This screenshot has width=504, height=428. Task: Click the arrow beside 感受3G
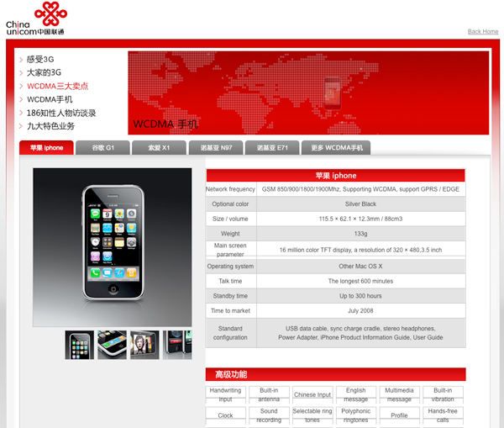point(21,60)
